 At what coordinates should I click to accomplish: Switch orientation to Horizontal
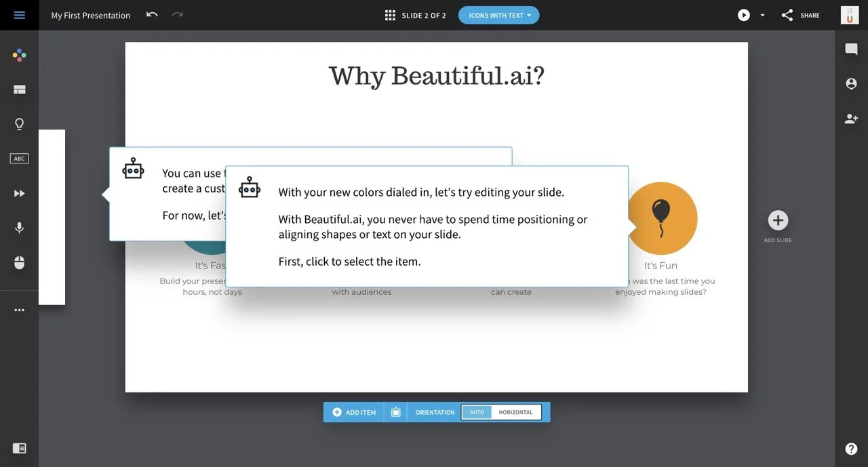(x=516, y=411)
